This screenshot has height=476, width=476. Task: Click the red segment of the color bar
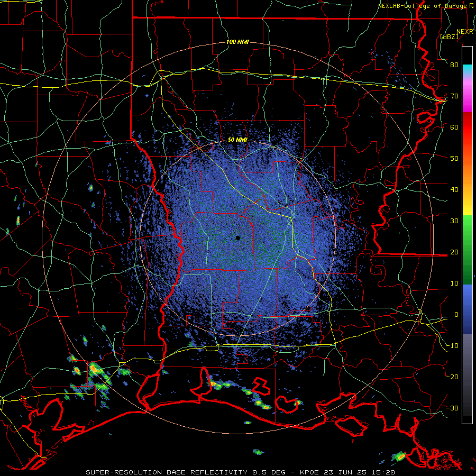tap(467, 127)
